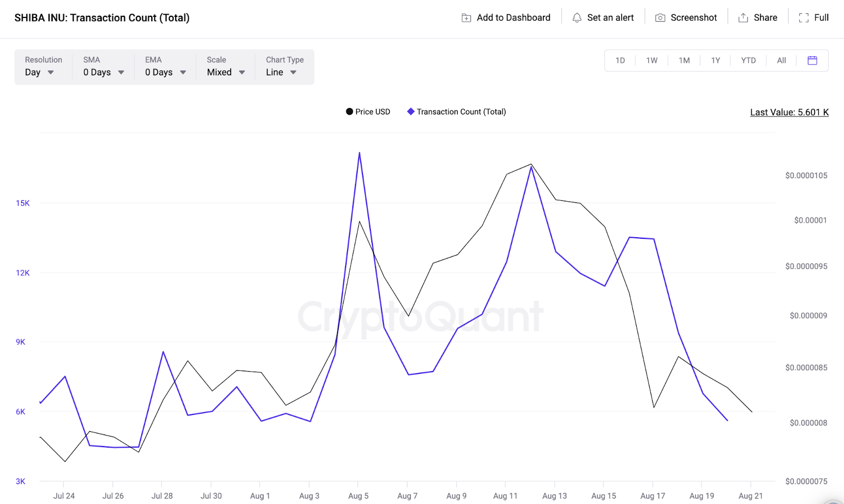Screen dimensions: 844x504
Task: Open the calendar date range picker
Action: pos(812,61)
